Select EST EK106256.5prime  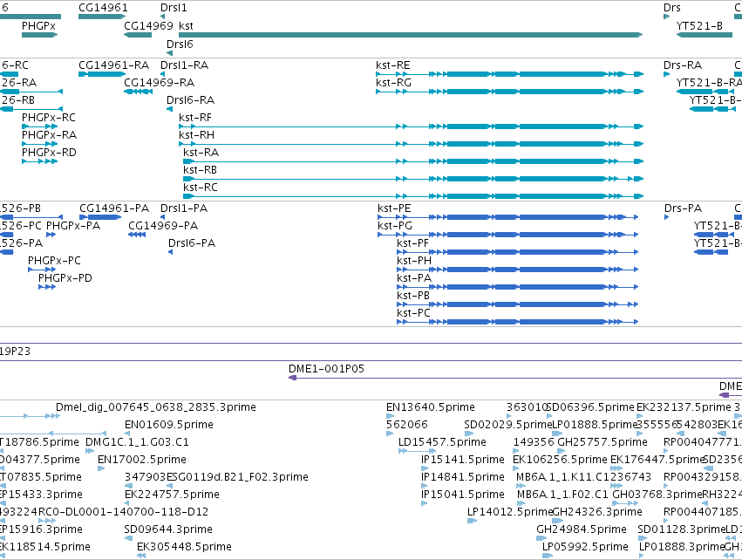pos(560,460)
